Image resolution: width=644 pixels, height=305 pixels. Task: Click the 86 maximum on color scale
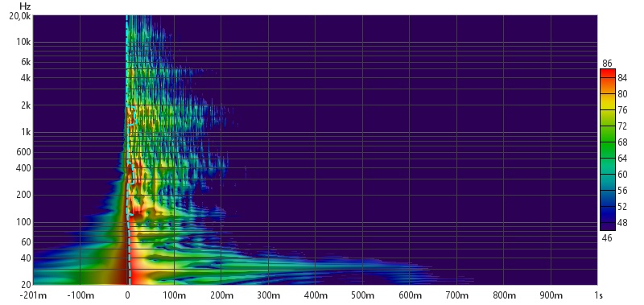pyautogui.click(x=608, y=64)
